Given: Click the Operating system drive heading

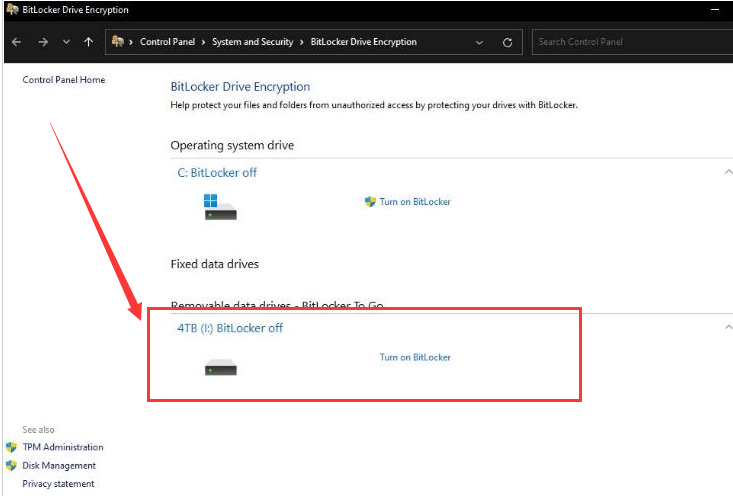Looking at the screenshot, I should (232, 145).
